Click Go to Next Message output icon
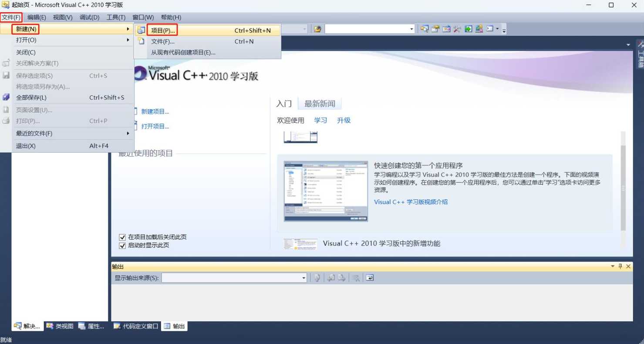 click(x=342, y=278)
